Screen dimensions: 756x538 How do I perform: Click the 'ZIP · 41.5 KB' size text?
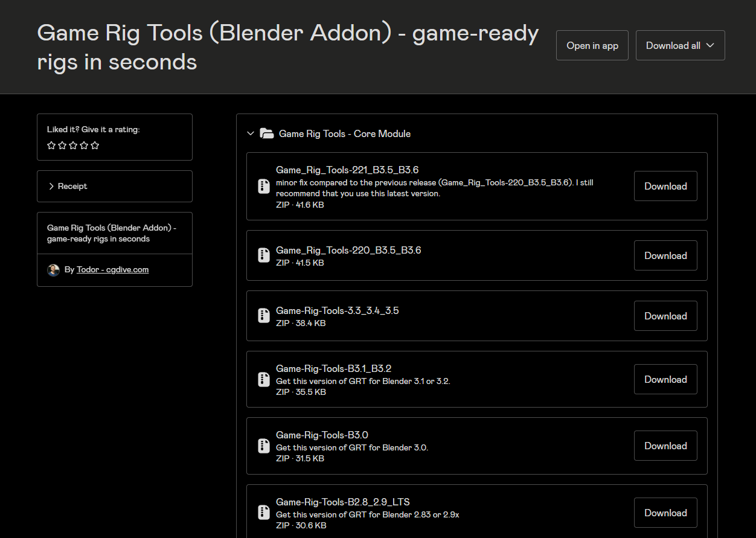point(300,263)
